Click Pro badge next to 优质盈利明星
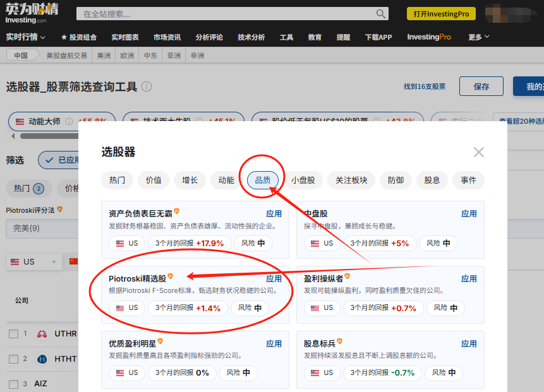 pyautogui.click(x=160, y=342)
